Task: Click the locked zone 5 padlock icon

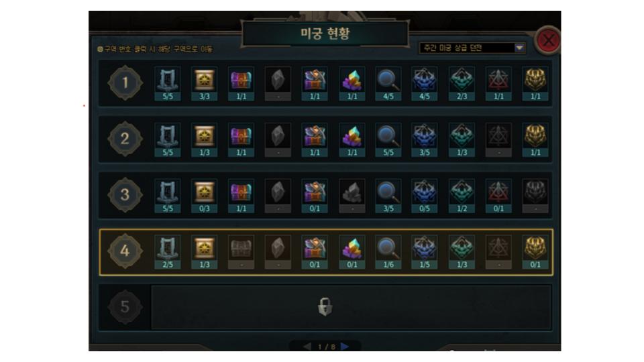Action: pyautogui.click(x=325, y=306)
